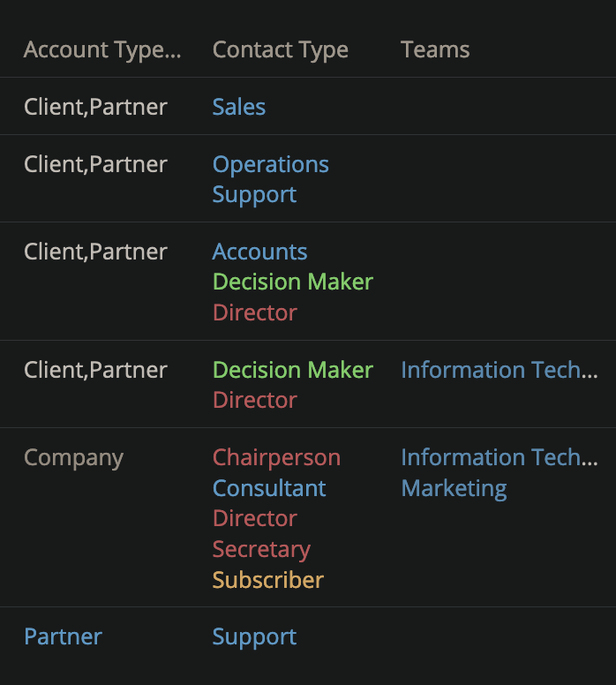Sort by the Contact Type column header
The width and height of the screenshot is (616, 685).
pos(280,50)
